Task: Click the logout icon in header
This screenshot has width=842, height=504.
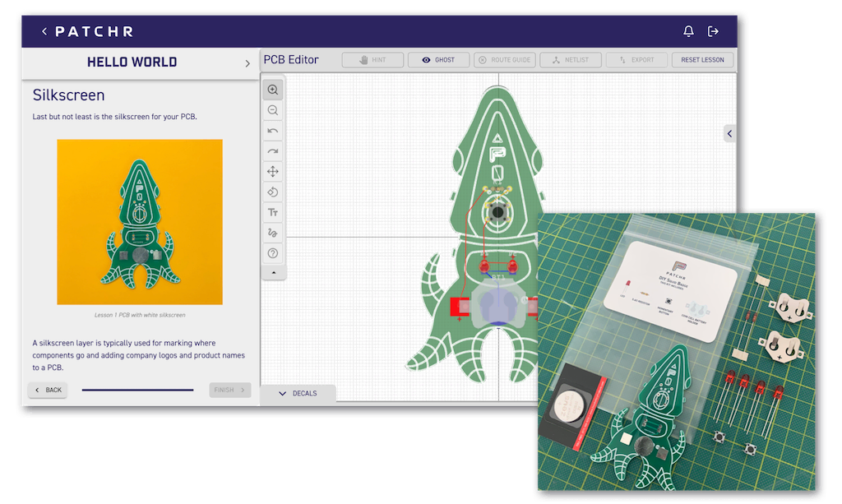Action: point(713,32)
